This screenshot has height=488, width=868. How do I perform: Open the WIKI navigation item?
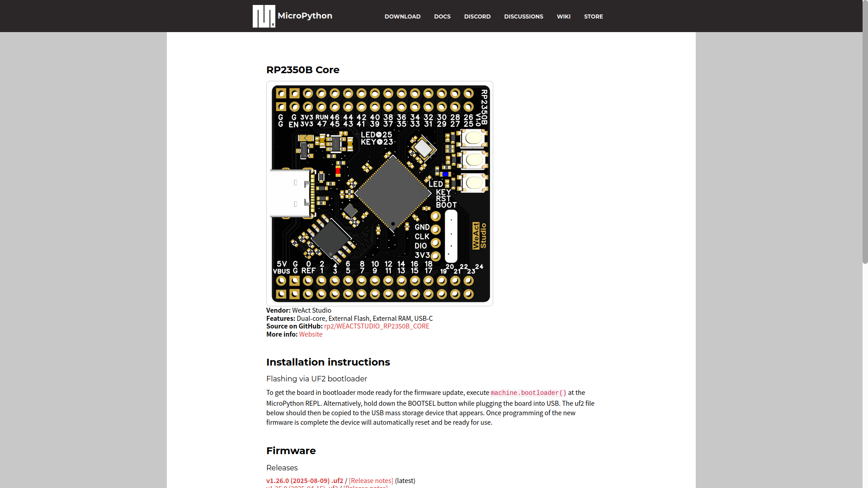(563, 17)
